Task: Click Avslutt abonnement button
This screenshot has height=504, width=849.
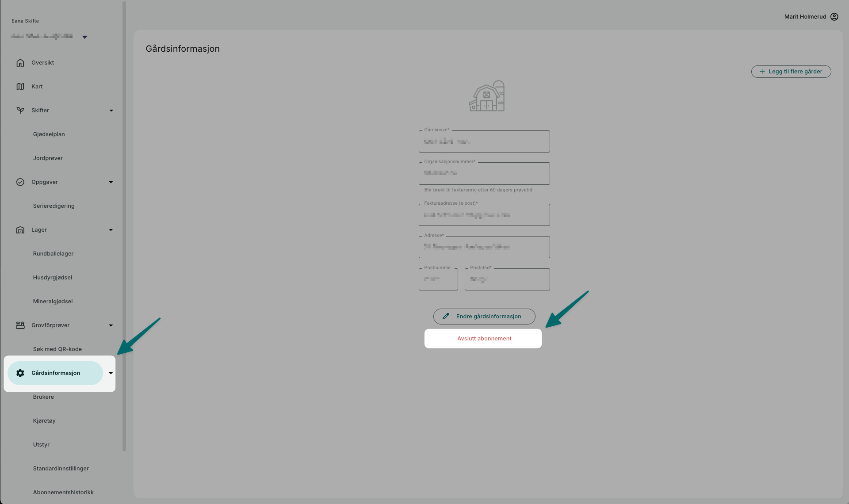Action: pos(484,339)
